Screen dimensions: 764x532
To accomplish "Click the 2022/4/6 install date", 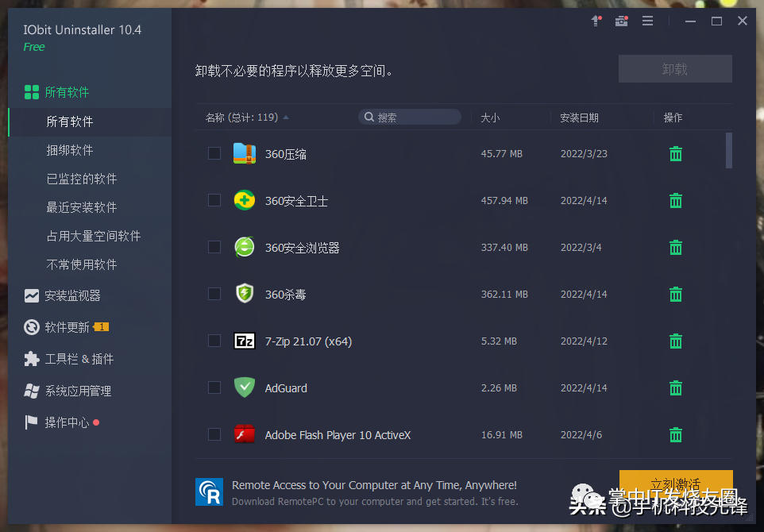I will coord(581,434).
